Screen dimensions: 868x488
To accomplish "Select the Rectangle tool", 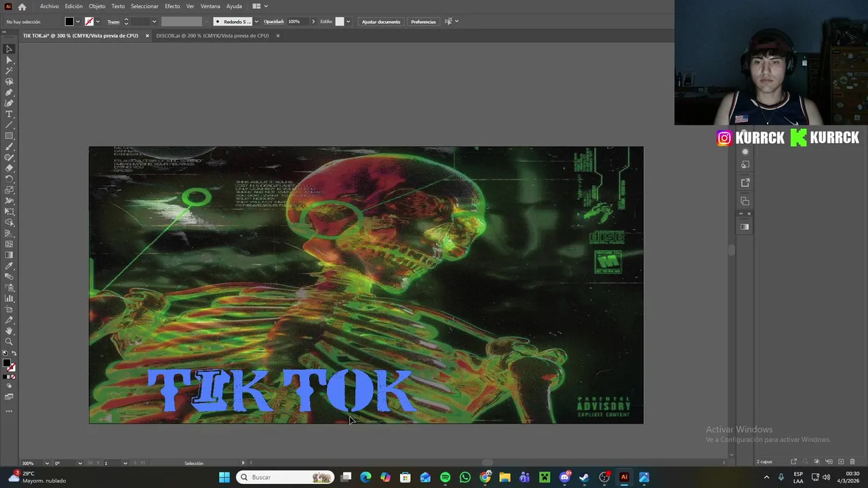I will tap(9, 136).
